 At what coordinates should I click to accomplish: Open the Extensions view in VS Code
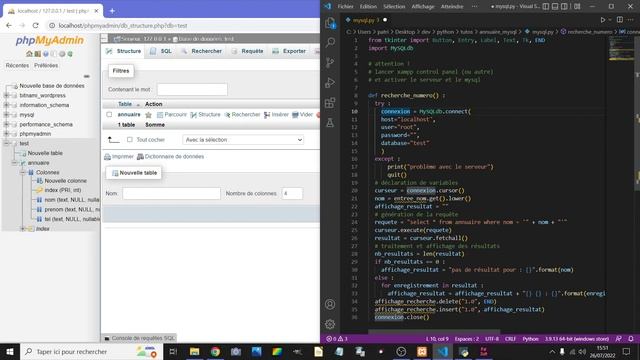click(330, 102)
